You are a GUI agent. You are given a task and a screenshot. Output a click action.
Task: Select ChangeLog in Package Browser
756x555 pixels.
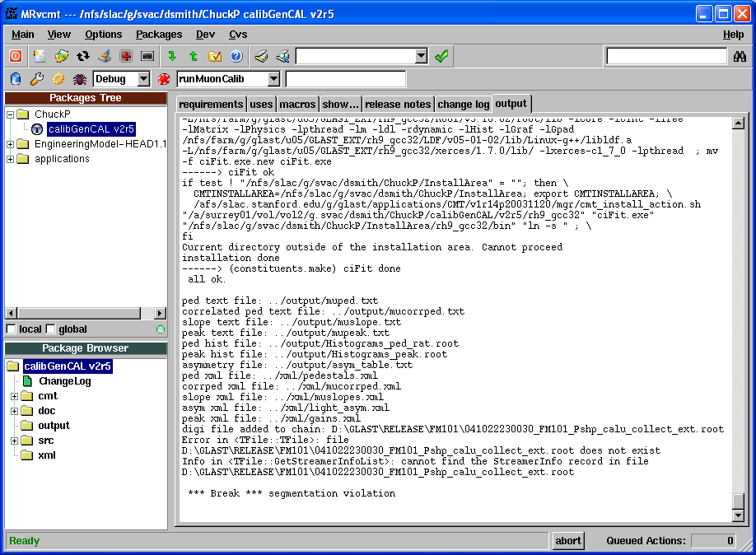pyautogui.click(x=64, y=381)
